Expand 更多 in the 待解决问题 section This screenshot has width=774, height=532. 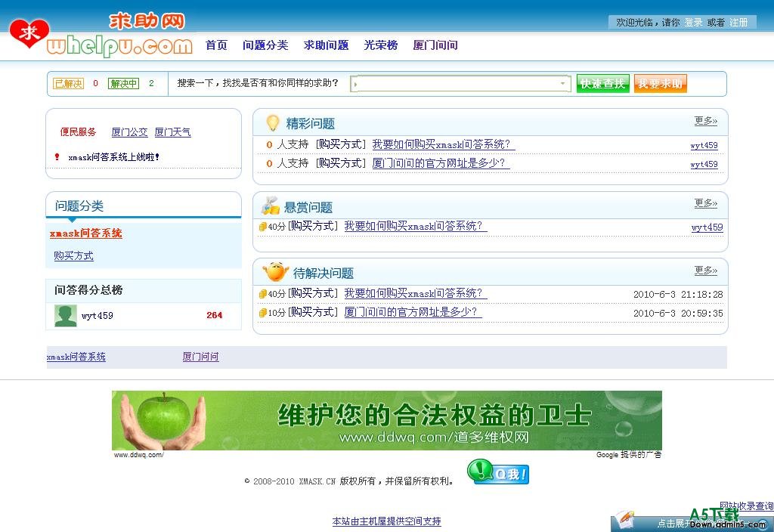[x=705, y=271]
